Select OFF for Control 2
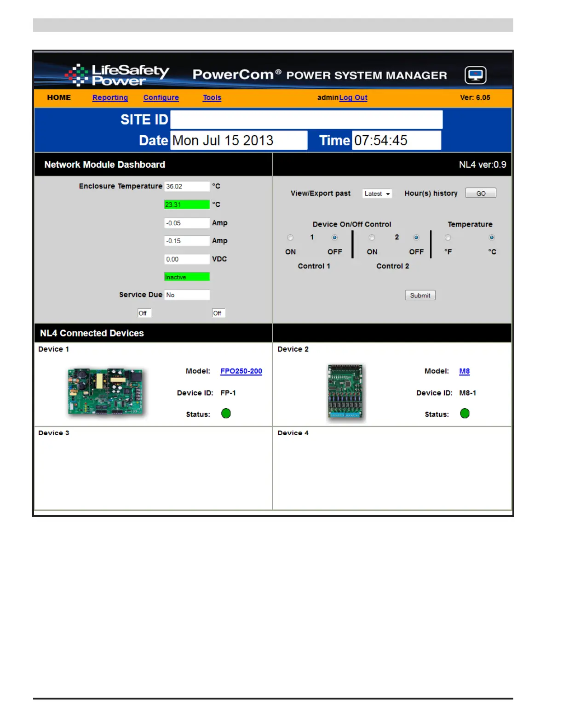Viewport: 563px width, 728px height. (416, 238)
